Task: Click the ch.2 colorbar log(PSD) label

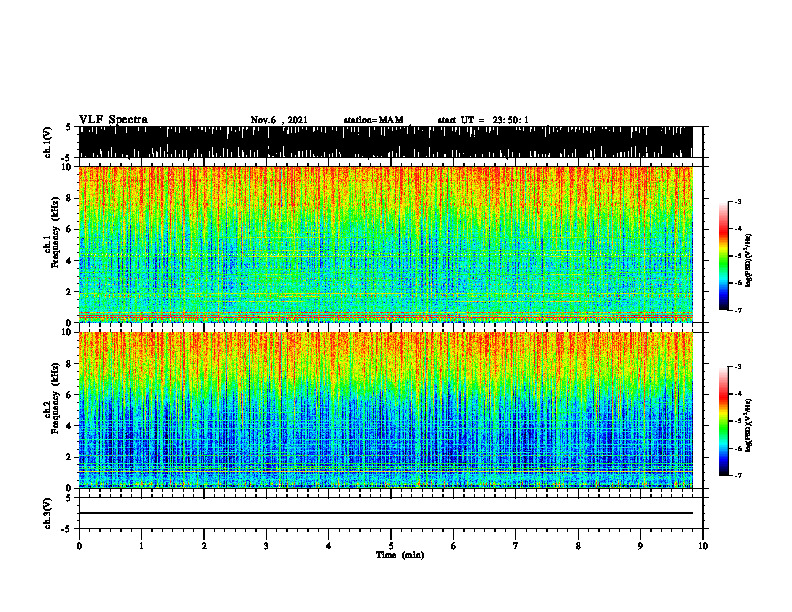Action: coord(748,425)
